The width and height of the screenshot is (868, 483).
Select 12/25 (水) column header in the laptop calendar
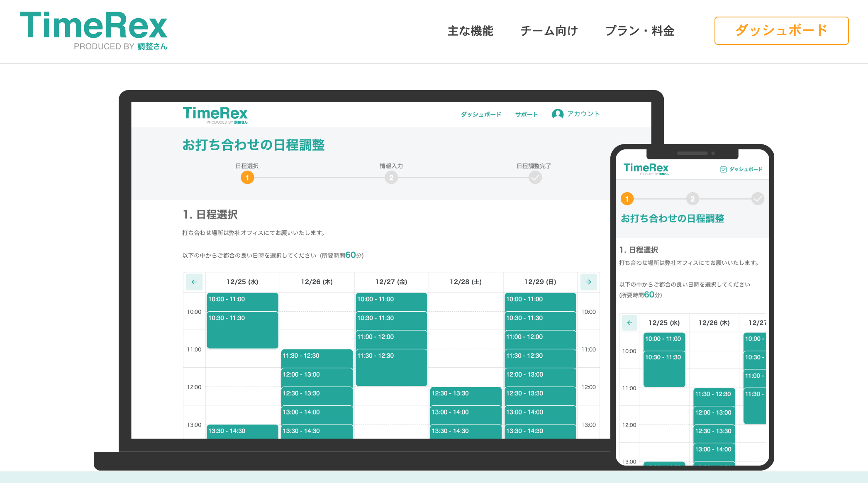tap(242, 282)
